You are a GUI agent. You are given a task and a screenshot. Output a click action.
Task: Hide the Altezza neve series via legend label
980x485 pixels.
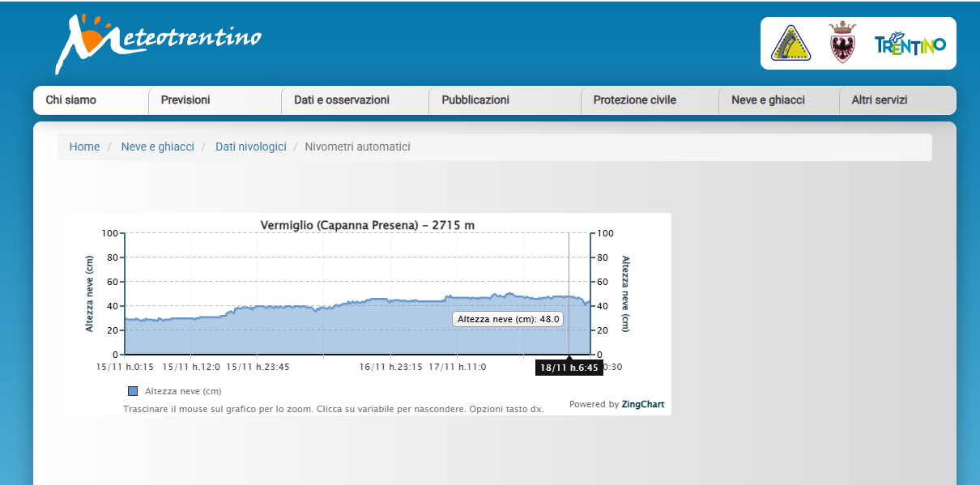[x=183, y=391]
